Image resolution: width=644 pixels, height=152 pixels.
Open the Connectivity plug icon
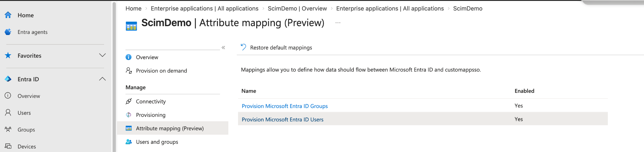(x=129, y=101)
